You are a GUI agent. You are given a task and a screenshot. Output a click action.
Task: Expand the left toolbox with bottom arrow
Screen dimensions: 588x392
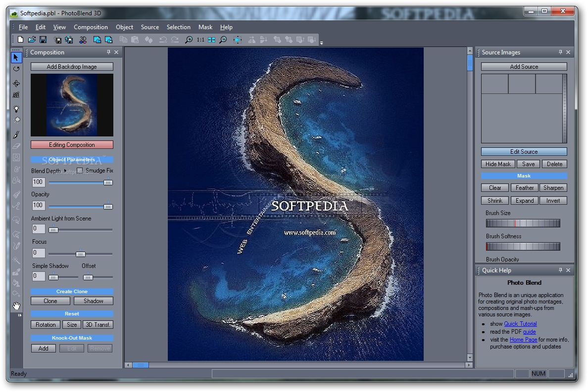(x=19, y=315)
